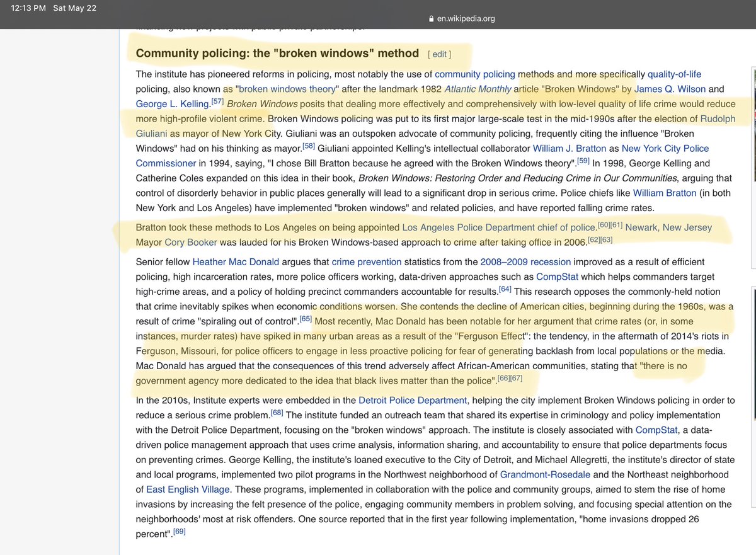Open Los Angeles Police Department chief link
Viewport: 756px width, 555px height.
point(499,227)
